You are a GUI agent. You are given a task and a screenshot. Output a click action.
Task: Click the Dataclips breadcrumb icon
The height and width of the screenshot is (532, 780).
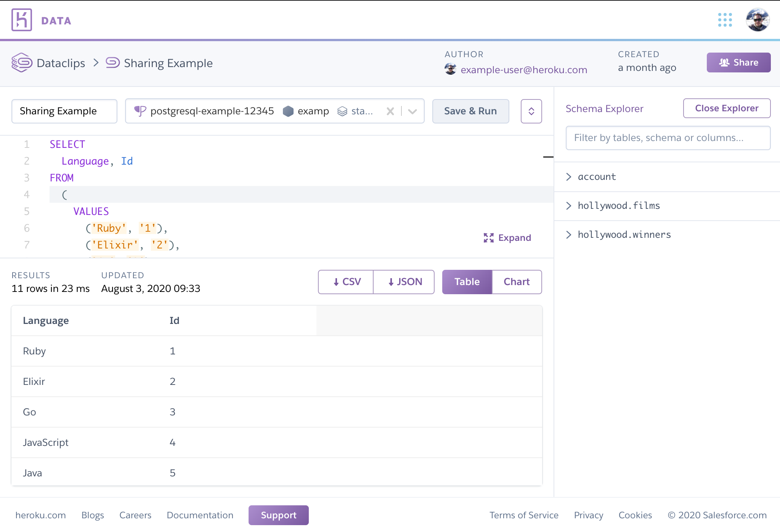click(x=22, y=62)
